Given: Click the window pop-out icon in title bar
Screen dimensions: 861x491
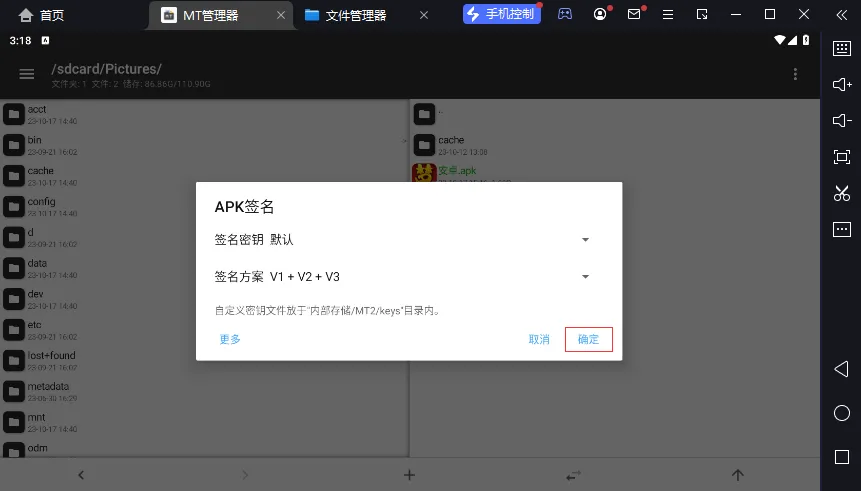Looking at the screenshot, I should [x=702, y=15].
